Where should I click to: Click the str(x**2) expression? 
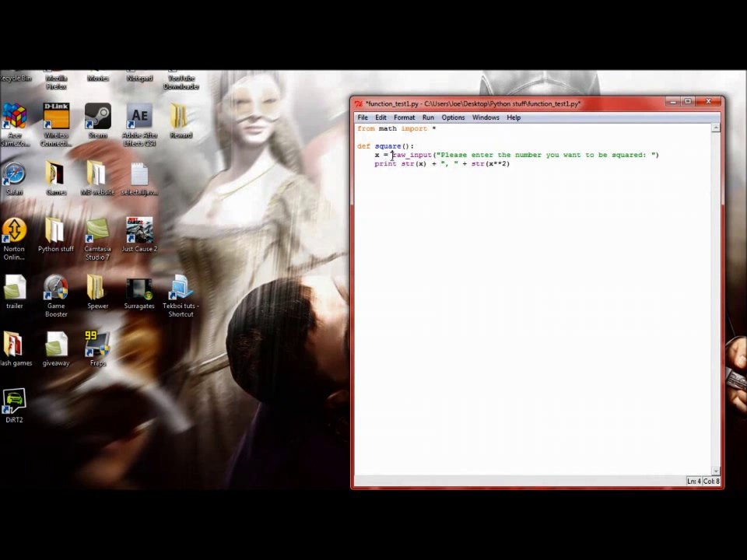coord(490,164)
